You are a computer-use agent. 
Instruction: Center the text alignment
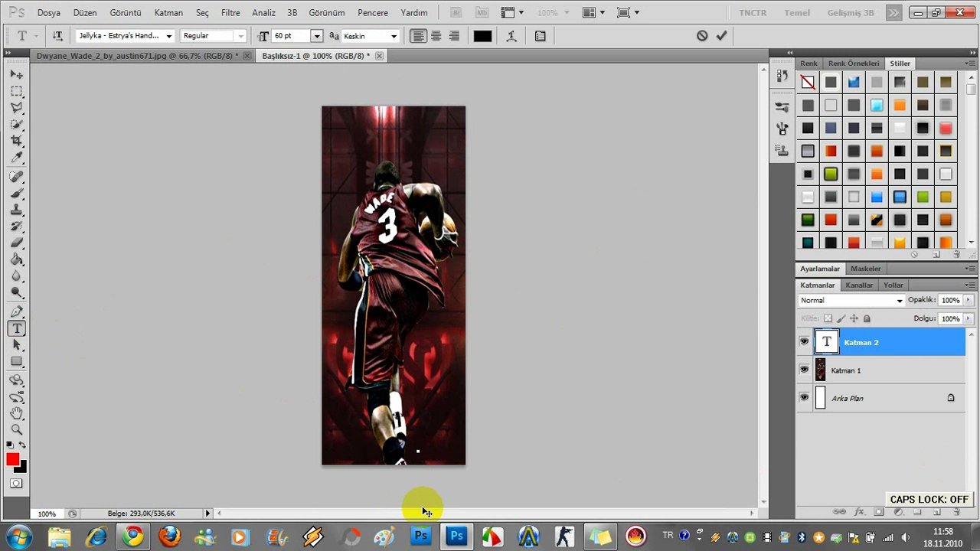tap(436, 36)
